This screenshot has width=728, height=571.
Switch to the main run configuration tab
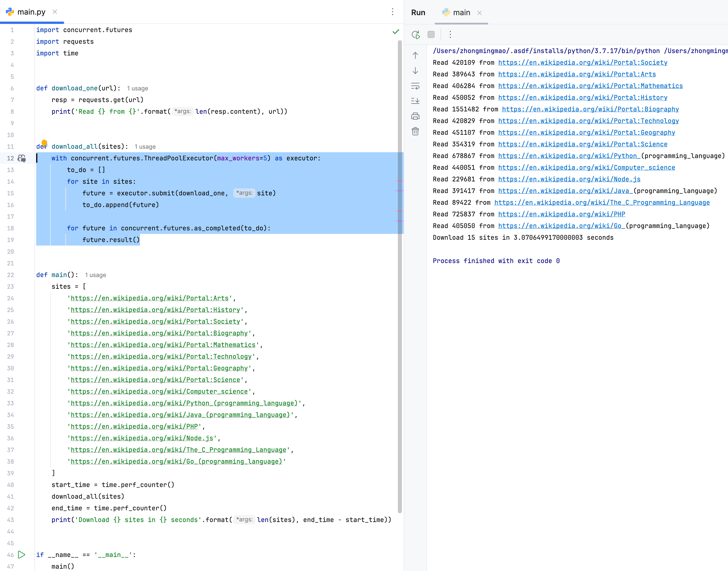pos(461,13)
